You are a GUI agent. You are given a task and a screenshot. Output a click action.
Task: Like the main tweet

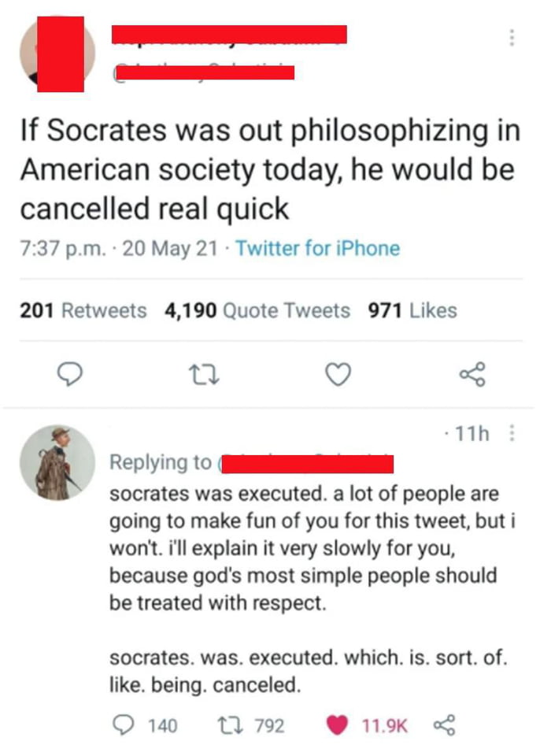pyautogui.click(x=338, y=376)
